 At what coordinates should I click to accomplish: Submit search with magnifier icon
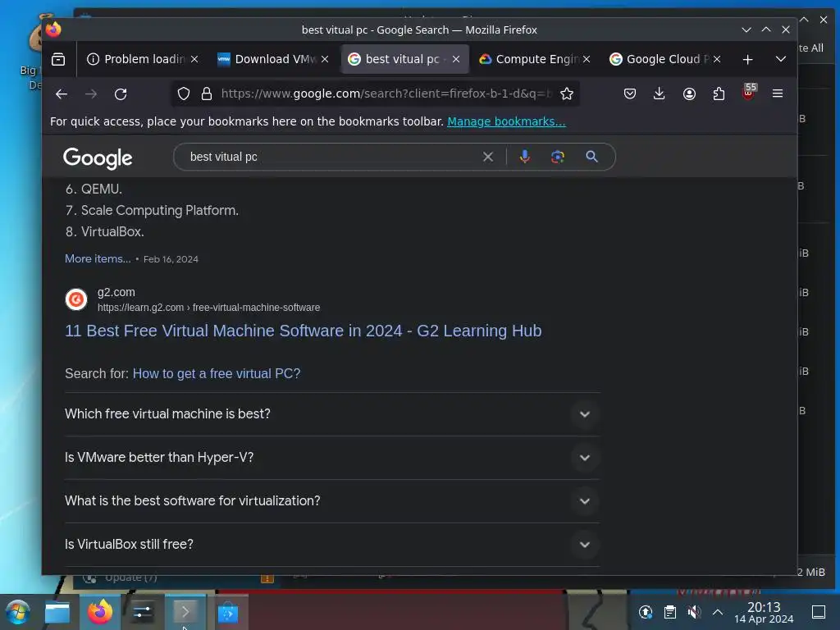591,157
